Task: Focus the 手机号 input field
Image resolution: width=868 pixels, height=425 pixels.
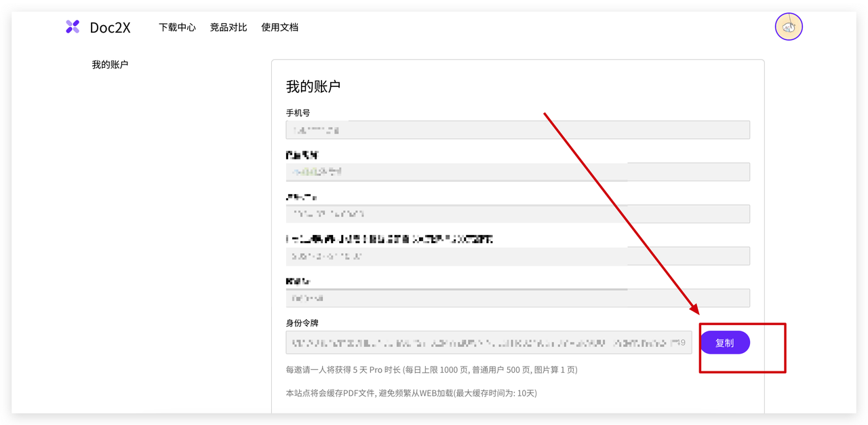Action: [x=517, y=130]
